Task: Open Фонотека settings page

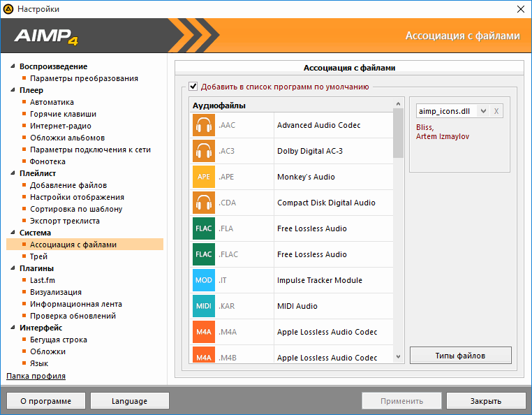Action: (47, 161)
